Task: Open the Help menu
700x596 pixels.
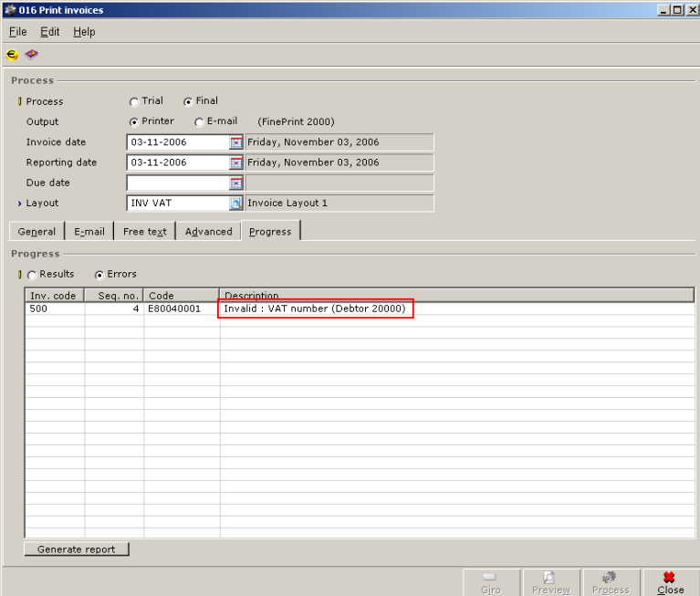Action: pos(84,32)
